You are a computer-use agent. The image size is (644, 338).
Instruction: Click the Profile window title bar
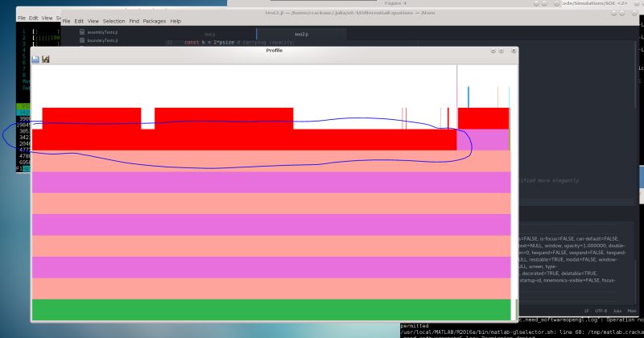click(x=275, y=51)
